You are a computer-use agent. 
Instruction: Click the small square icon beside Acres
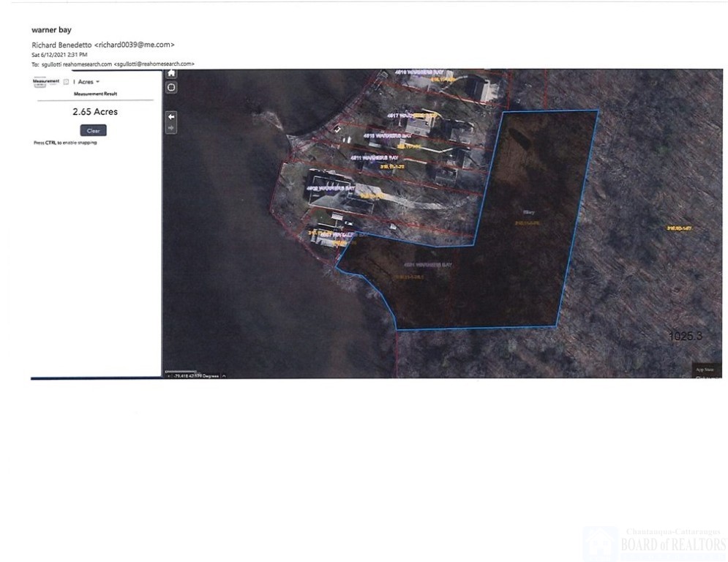pyautogui.click(x=66, y=82)
